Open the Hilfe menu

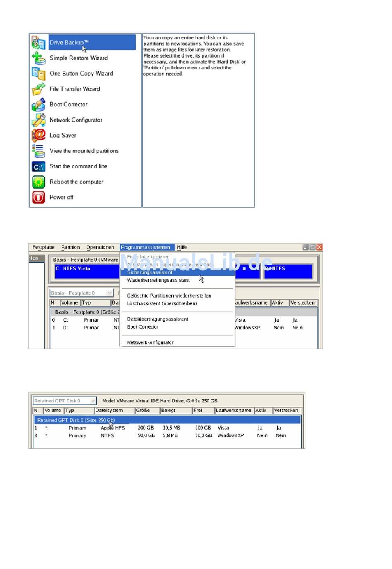[x=182, y=248]
